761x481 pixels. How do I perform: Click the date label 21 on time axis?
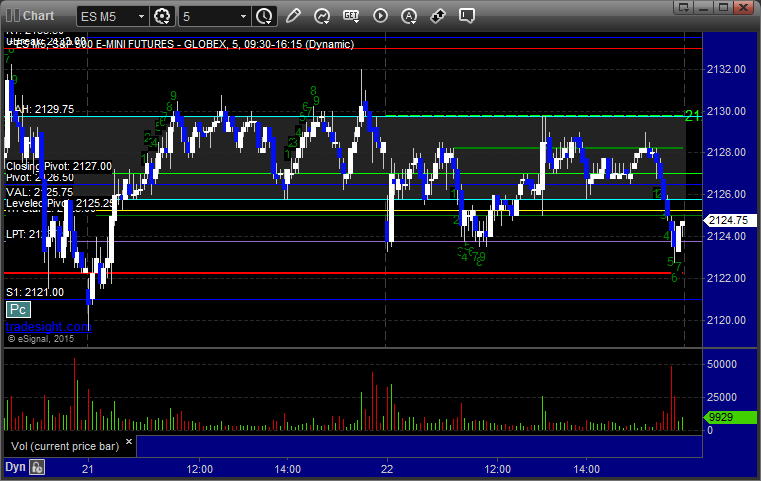(87, 469)
